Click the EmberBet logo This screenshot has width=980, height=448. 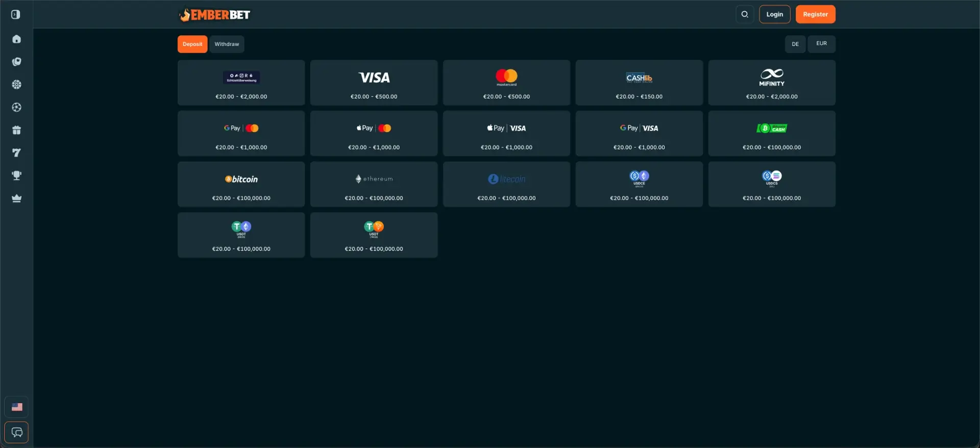click(214, 15)
